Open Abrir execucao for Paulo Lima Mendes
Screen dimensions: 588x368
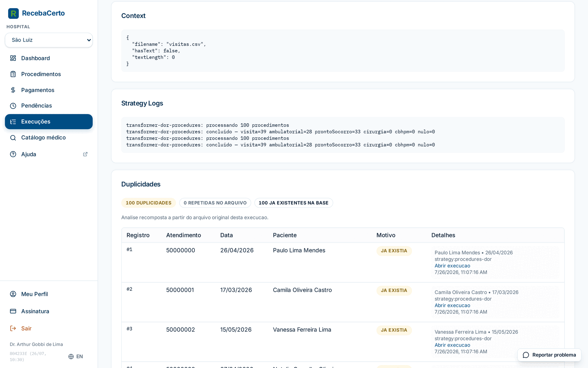pos(452,266)
